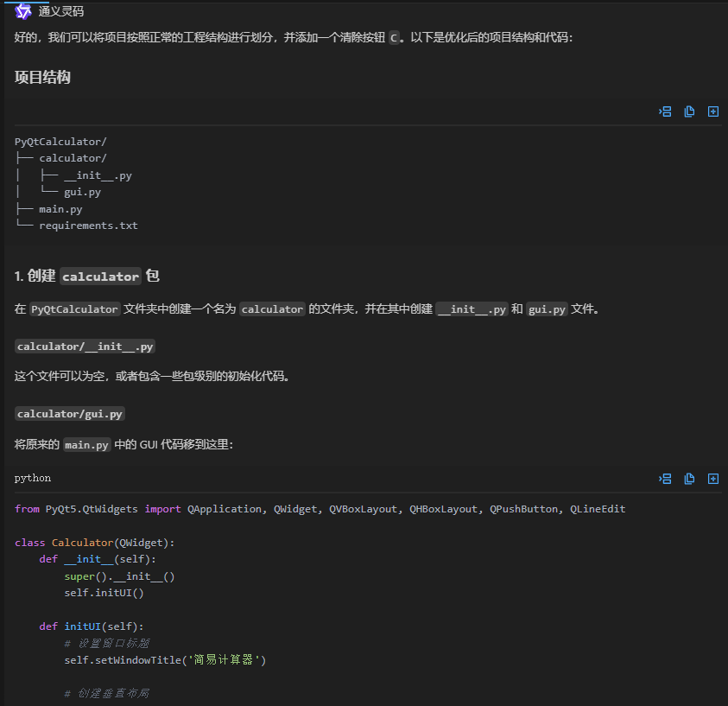Screen dimensions: 728x706
Task: Click the 通义灵码 assistant name label
Action: 61,12
